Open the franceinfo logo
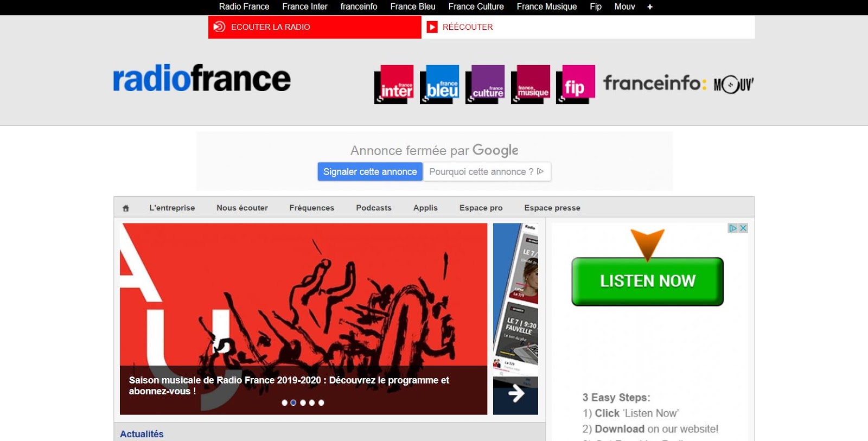The width and height of the screenshot is (868, 441). point(655,83)
